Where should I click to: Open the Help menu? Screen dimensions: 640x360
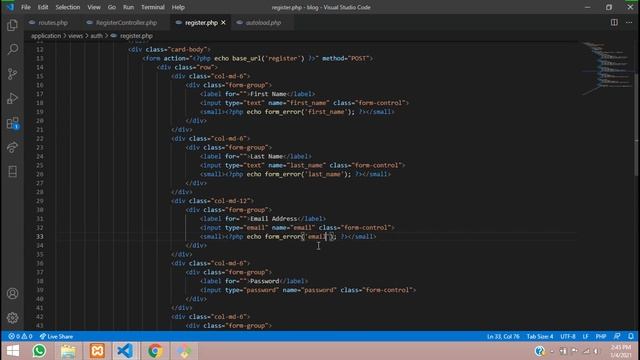[178, 7]
